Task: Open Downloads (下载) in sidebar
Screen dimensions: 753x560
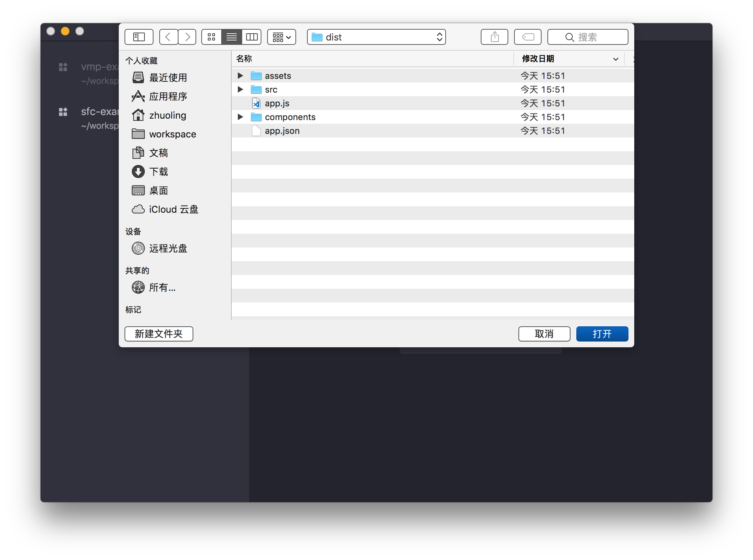Action: coord(159,171)
